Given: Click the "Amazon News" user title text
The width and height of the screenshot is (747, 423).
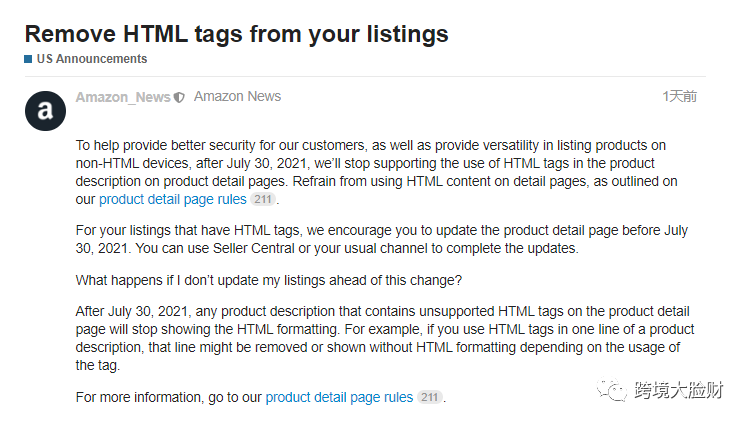Looking at the screenshot, I should pos(237,97).
